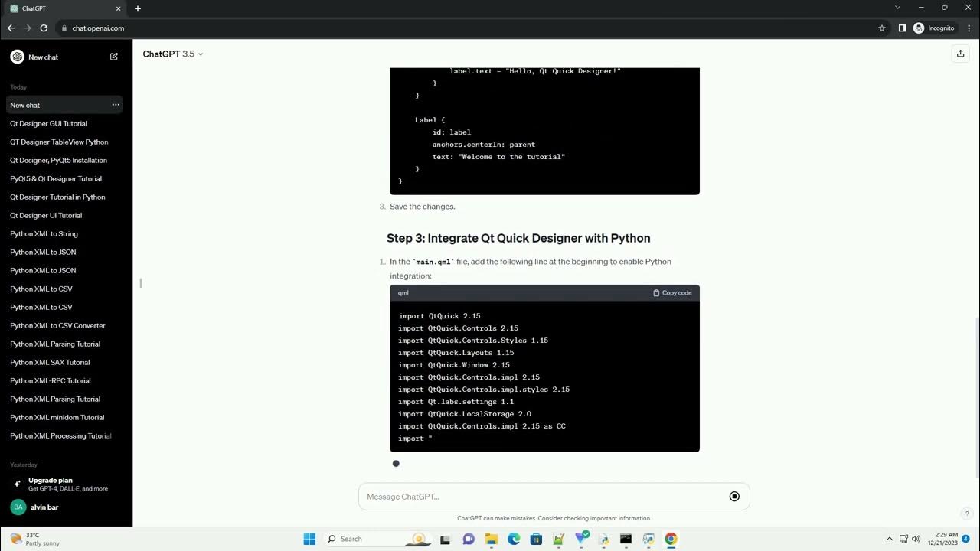Screen dimensions: 980x551
Task: Open Chrome three-dot menu
Action: coord(969,28)
